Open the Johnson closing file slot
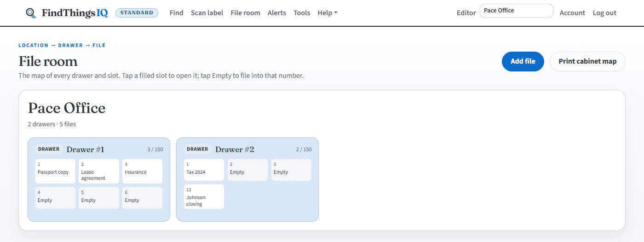Viewport: 644px width, 242px height. click(x=204, y=196)
